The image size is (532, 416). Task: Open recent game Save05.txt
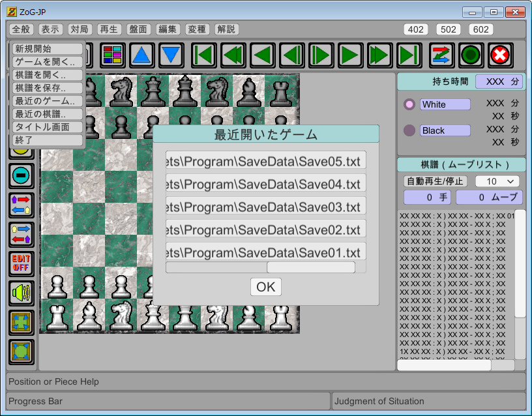pos(265,160)
